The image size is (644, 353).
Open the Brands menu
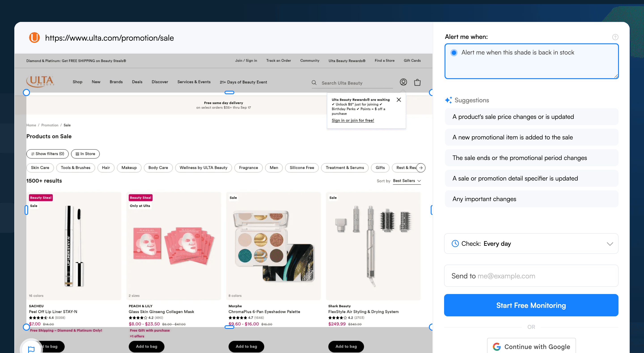[116, 82]
